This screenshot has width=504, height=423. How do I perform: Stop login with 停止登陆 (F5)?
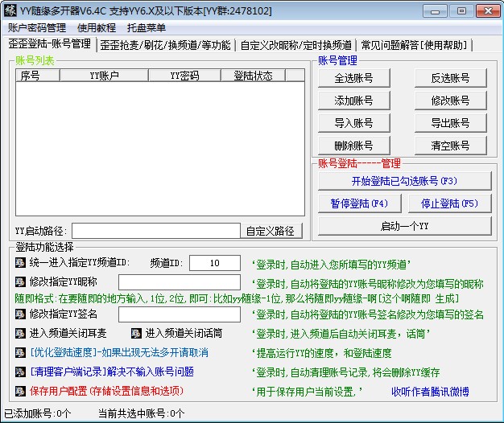point(450,203)
